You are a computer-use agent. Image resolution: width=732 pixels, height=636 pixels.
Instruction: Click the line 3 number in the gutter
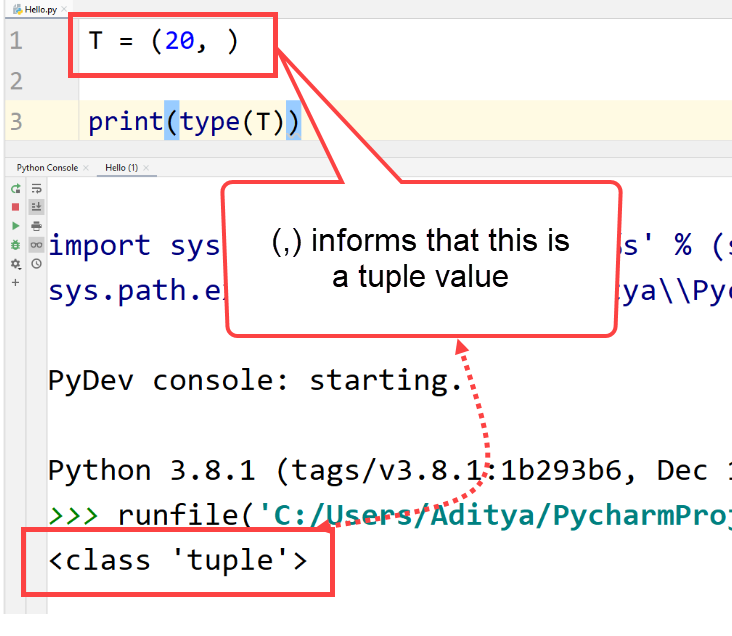click(16, 122)
